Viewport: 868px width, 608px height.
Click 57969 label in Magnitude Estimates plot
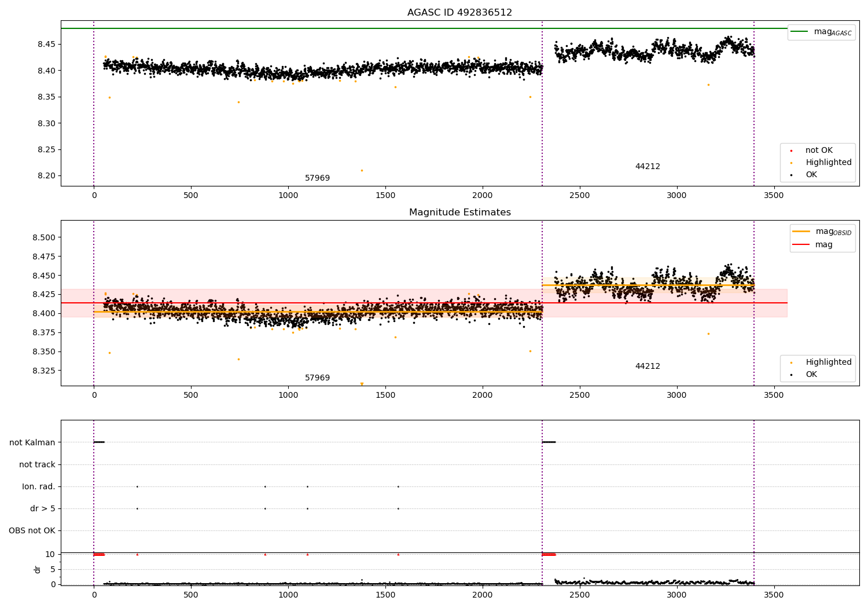pyautogui.click(x=317, y=378)
